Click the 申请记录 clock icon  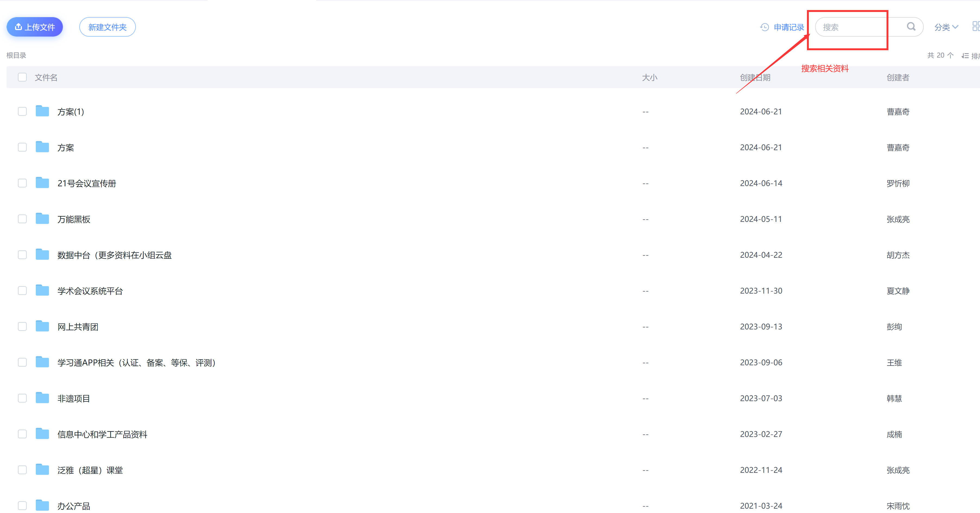click(x=764, y=27)
